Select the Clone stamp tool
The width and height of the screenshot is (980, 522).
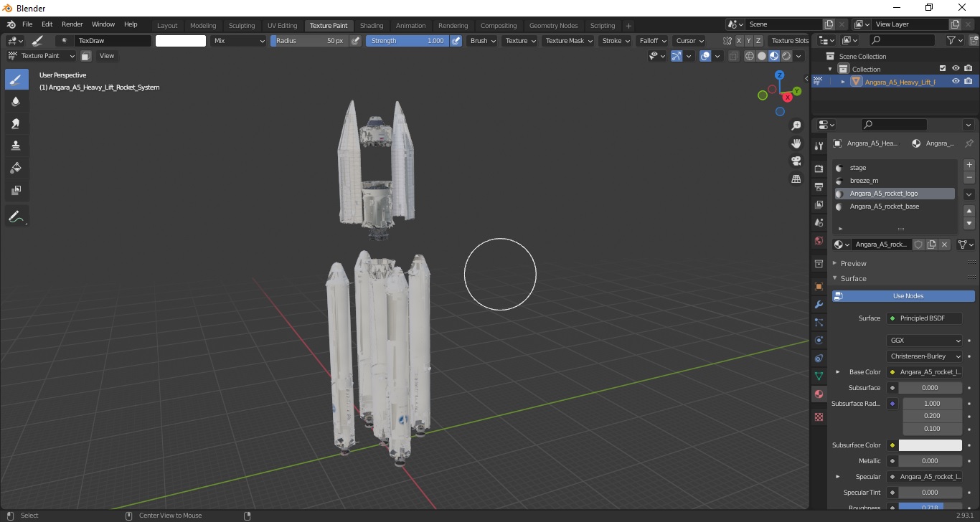(x=17, y=146)
